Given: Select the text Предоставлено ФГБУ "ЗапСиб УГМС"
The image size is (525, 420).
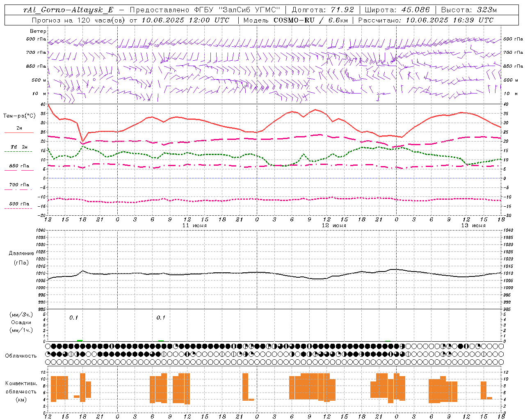Looking at the screenshot, I should 205,10.
